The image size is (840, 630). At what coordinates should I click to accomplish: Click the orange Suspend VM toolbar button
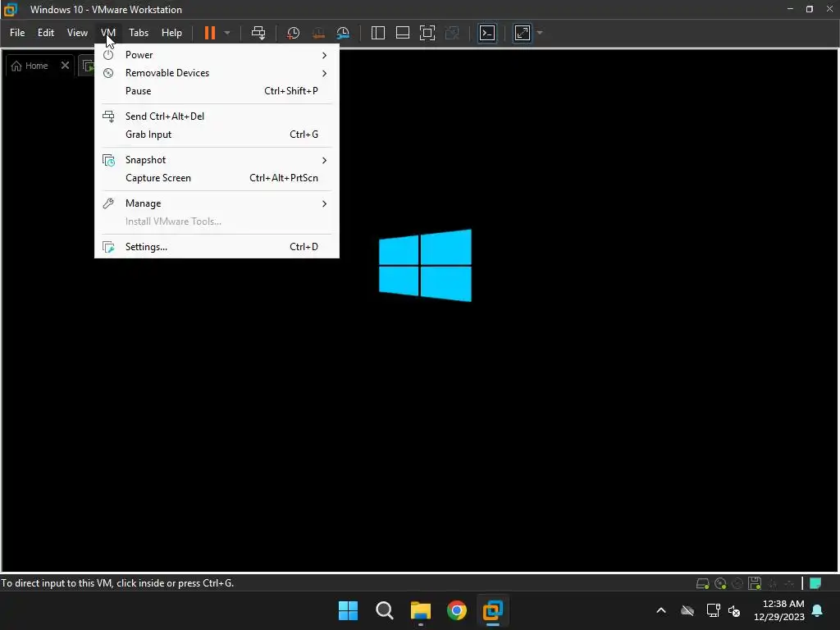coord(210,33)
